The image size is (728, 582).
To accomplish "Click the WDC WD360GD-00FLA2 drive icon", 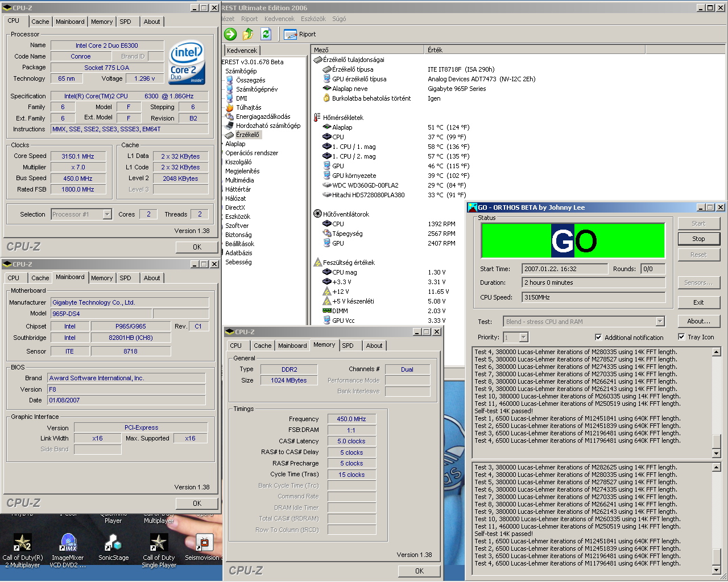I will [x=326, y=185].
